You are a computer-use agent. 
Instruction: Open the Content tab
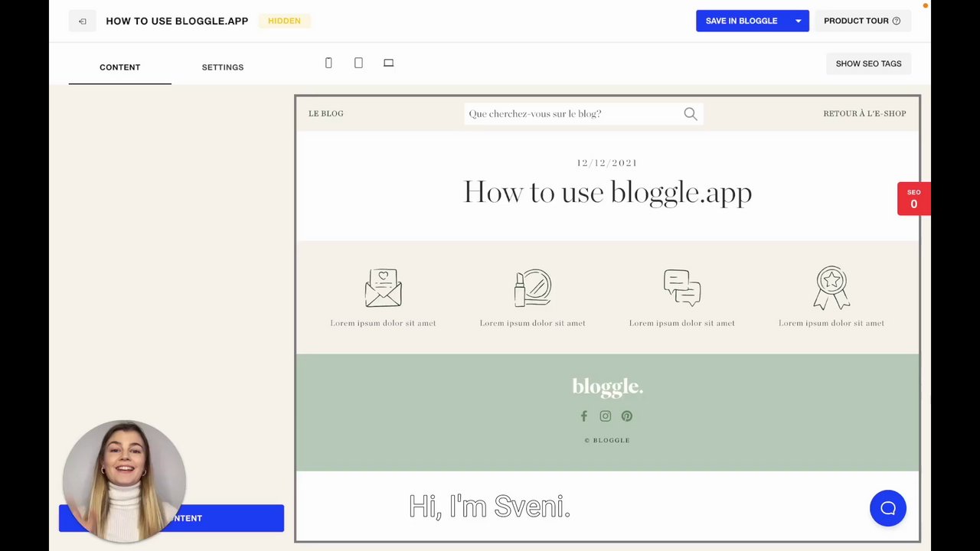click(x=120, y=67)
